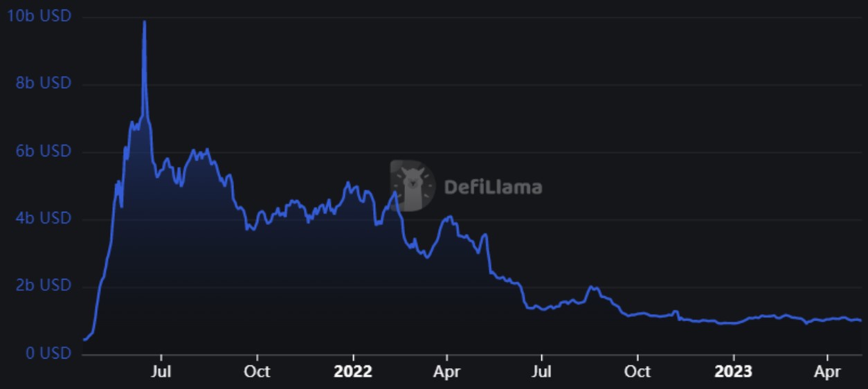Click the 0 USD axis label
Screen dimensions: 868x389
(x=47, y=353)
